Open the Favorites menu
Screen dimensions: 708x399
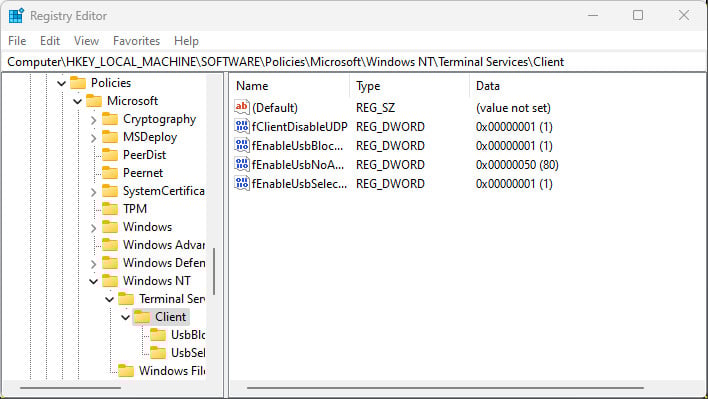136,41
